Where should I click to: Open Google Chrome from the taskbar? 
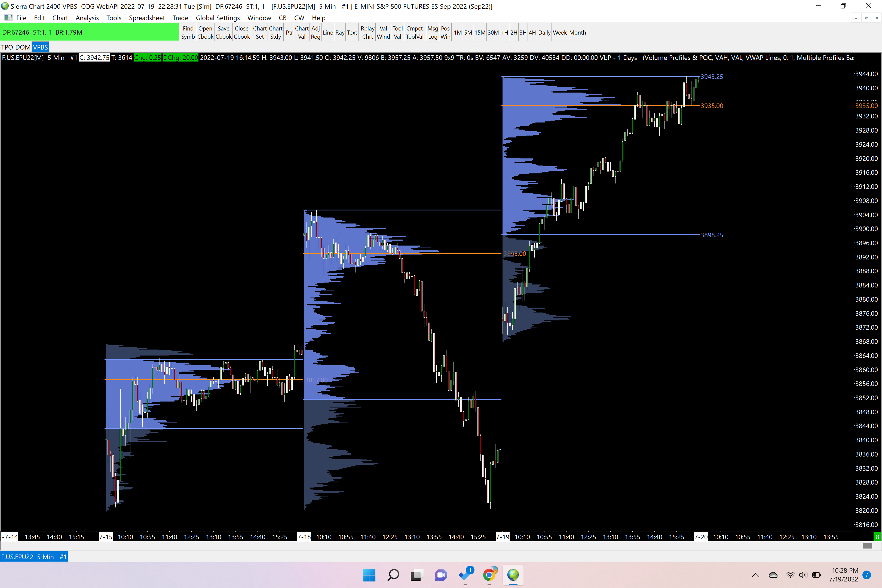pyautogui.click(x=489, y=575)
